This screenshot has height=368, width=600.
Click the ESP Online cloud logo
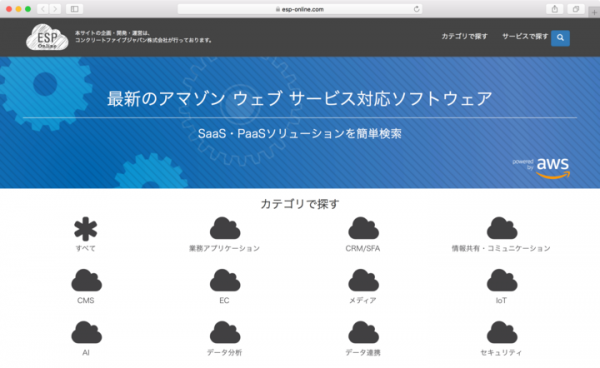47,37
